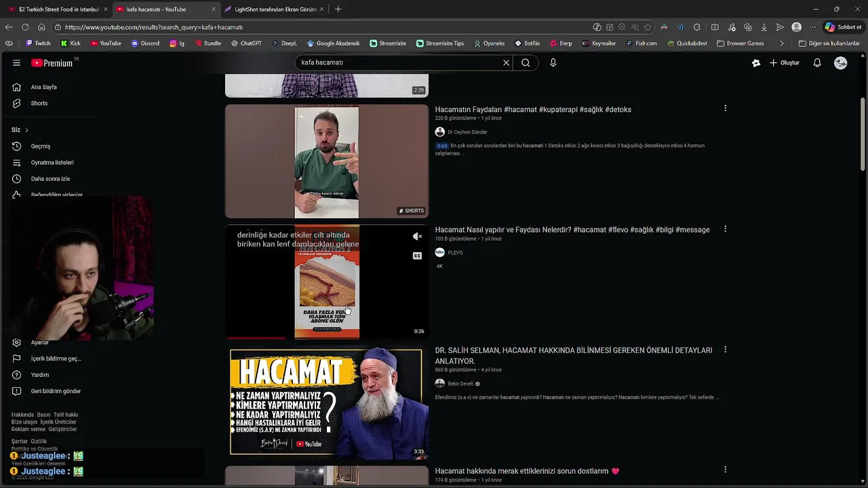The image size is (868, 488).
Task: Open DR. SALİH SELMAN video title
Action: tap(574, 356)
